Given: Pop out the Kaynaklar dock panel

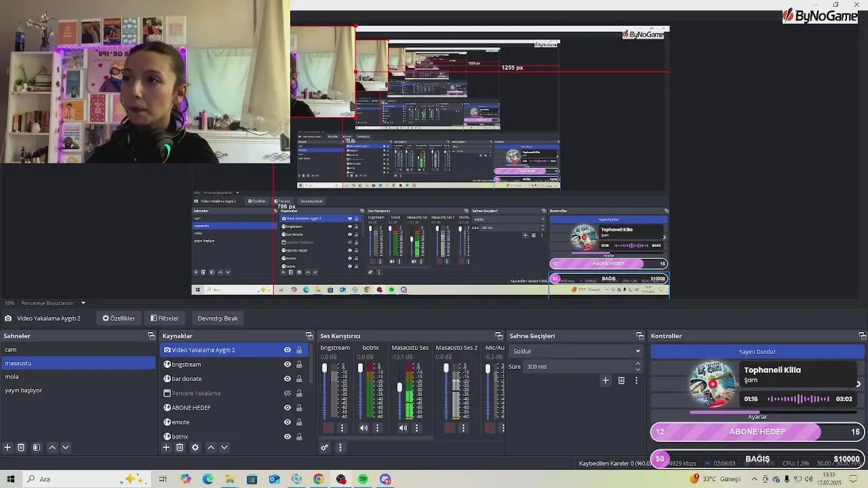Looking at the screenshot, I should point(309,336).
